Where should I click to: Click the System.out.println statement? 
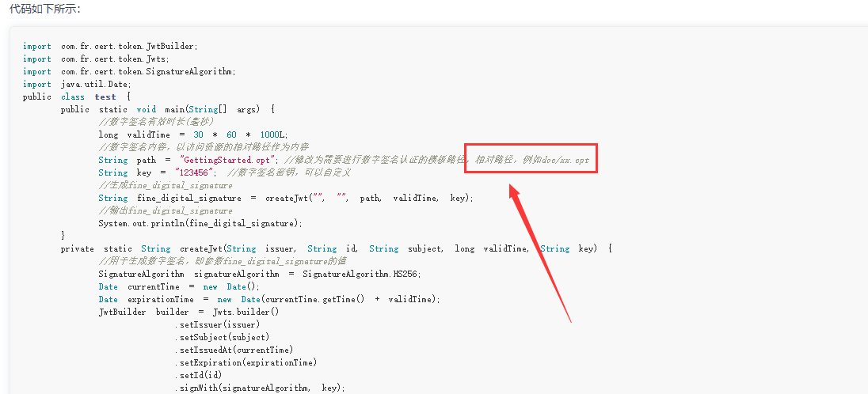[x=200, y=223]
